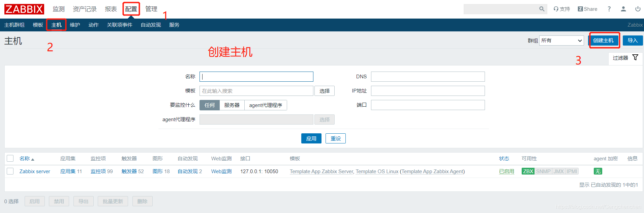Open the Share link
The height and width of the screenshot is (213, 644).
[587, 9]
